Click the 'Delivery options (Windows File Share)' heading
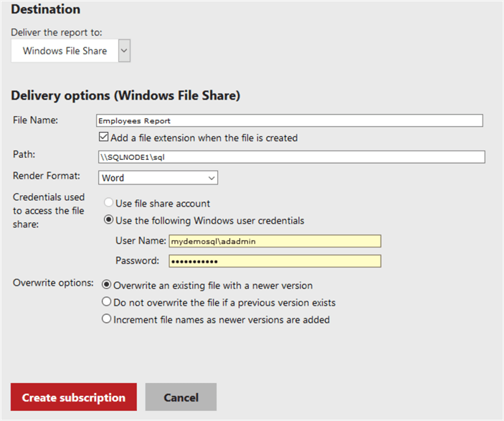Image resolution: width=504 pixels, height=421 pixels. [x=125, y=95]
